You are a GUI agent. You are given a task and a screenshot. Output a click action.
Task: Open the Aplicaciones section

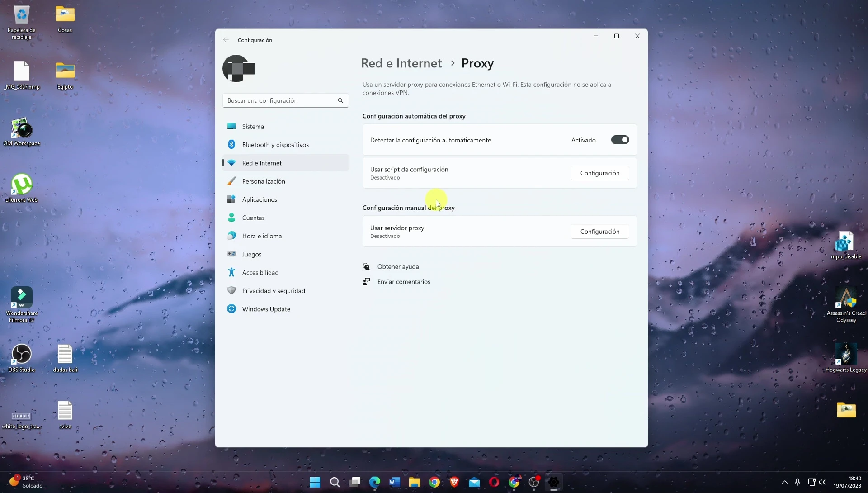coord(285,199)
